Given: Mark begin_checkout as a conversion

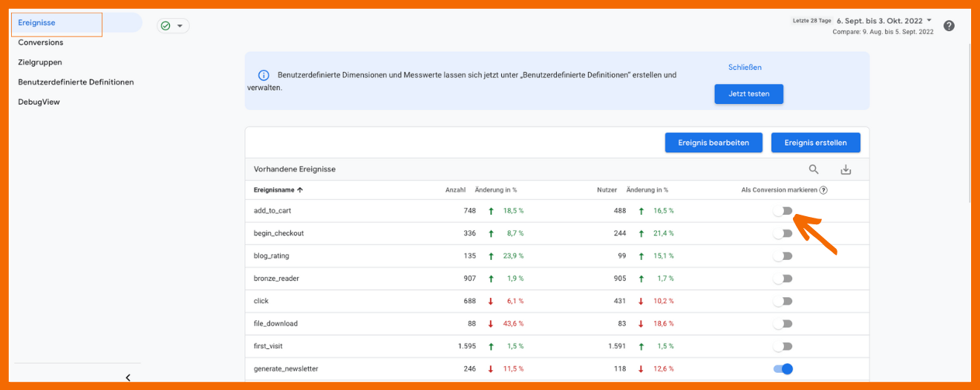Looking at the screenshot, I should tap(783, 233).
